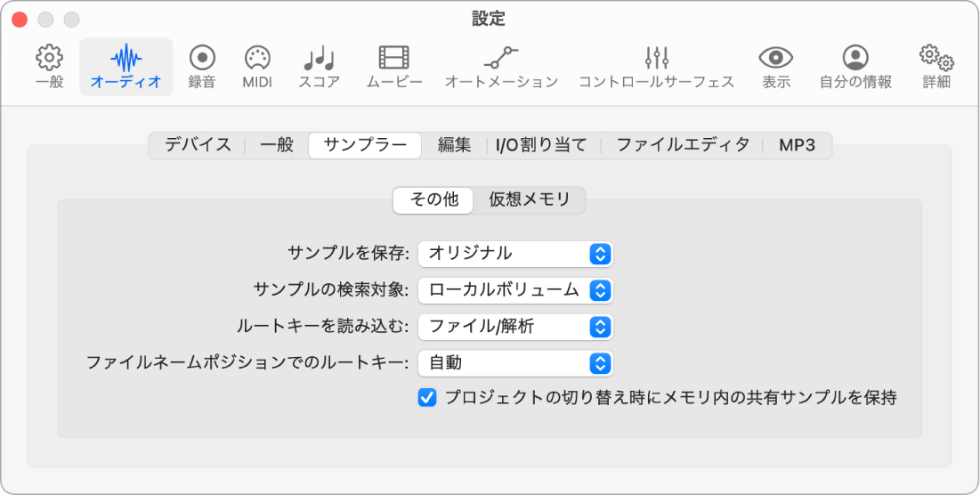Open the I/O割り当て tab

(541, 146)
